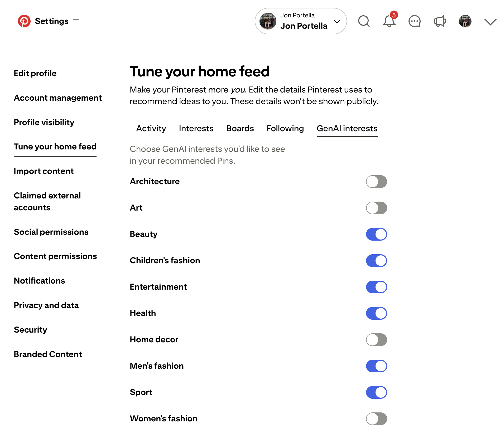Viewport: 500px width, 448px height.
Task: Turn on Women's fashion toggle
Action: click(x=376, y=419)
